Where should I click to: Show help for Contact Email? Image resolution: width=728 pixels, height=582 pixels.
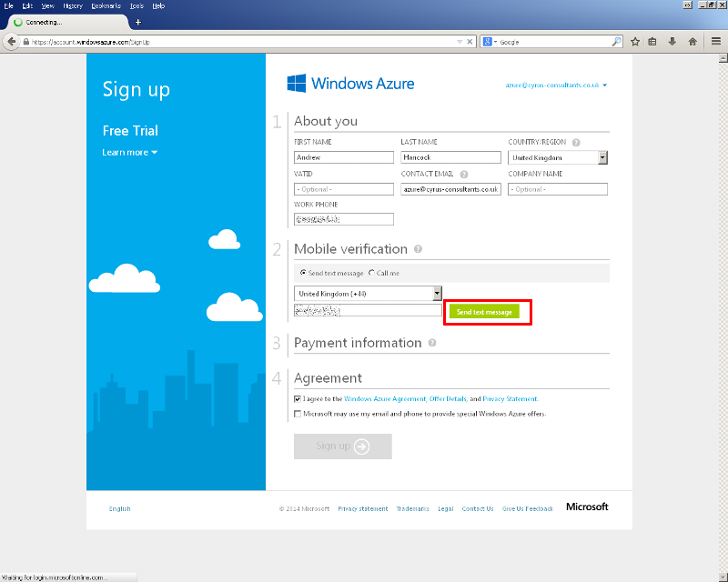point(464,175)
